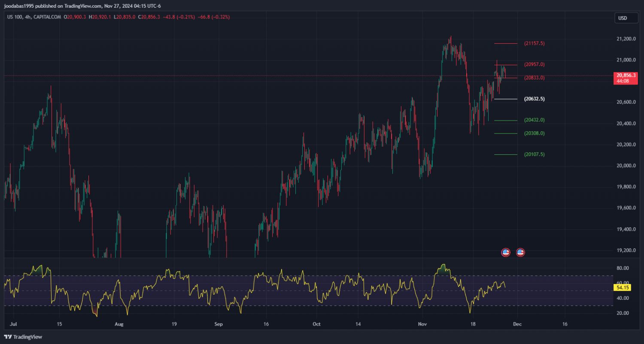Click the Oct label on the time axis

tap(316, 324)
